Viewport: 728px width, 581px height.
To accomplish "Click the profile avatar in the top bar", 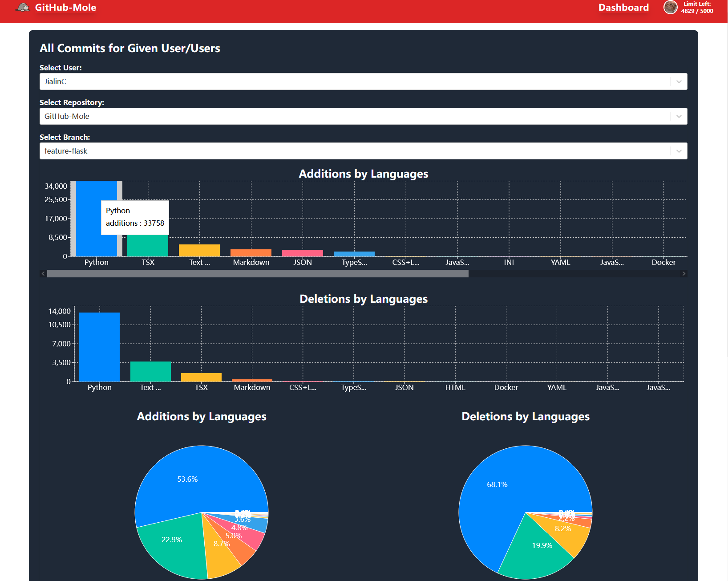I will pyautogui.click(x=670, y=8).
